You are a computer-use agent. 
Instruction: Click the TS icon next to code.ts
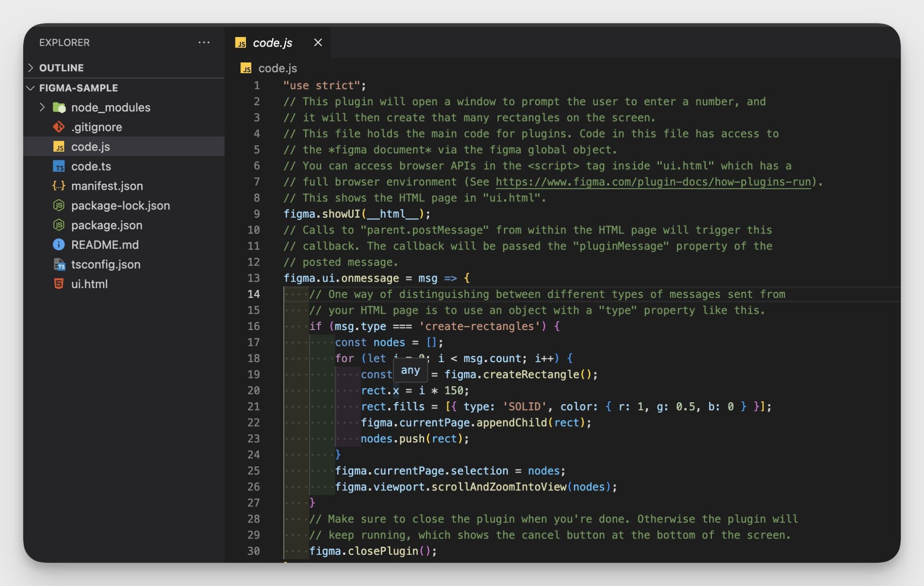59,166
